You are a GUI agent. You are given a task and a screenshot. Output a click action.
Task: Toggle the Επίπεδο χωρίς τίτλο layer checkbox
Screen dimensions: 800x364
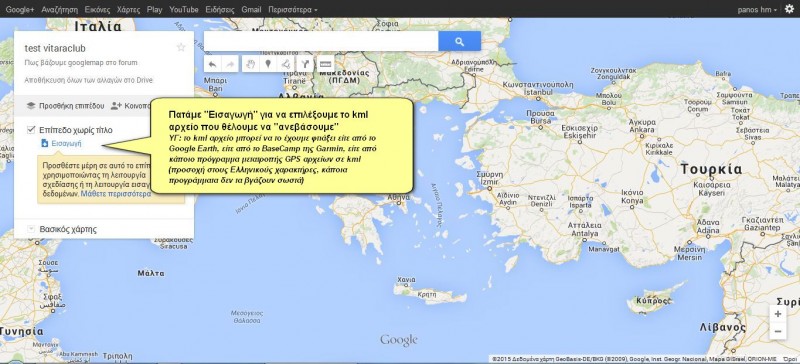pos(31,130)
